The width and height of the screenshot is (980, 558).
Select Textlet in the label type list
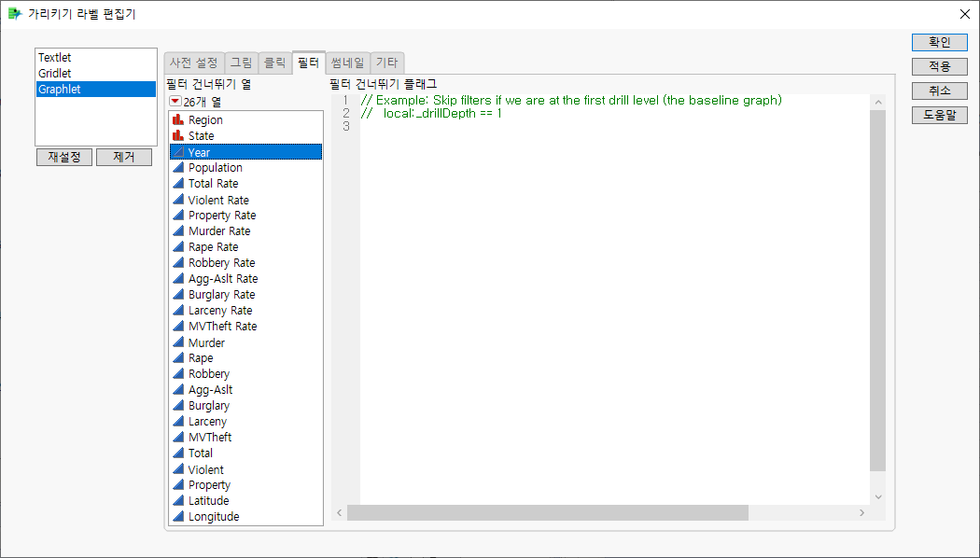[x=95, y=58]
